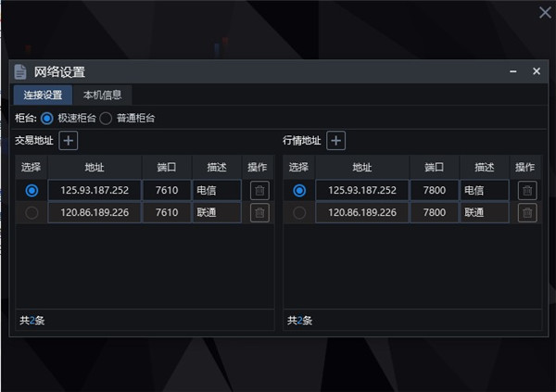Image resolution: width=556 pixels, height=392 pixels.
Task: Add a new 交易地址 entry
Action: point(68,141)
